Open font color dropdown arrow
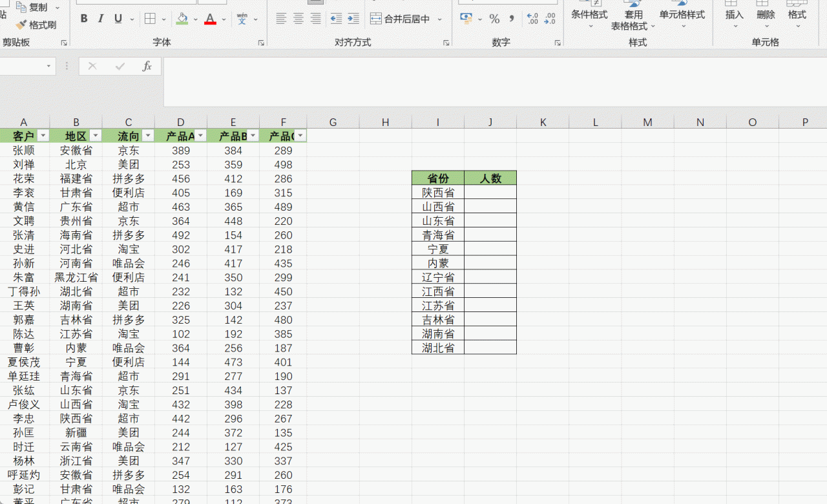This screenshot has height=504, width=827. tap(224, 19)
